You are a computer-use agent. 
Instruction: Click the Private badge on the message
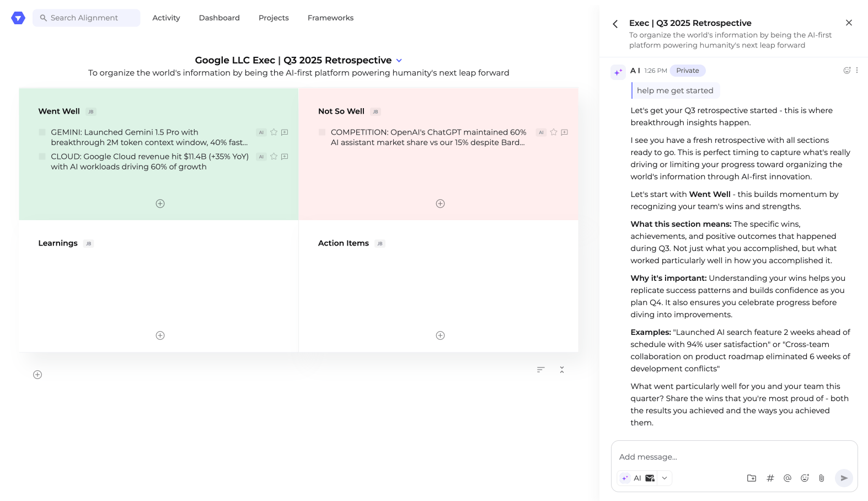tap(688, 71)
